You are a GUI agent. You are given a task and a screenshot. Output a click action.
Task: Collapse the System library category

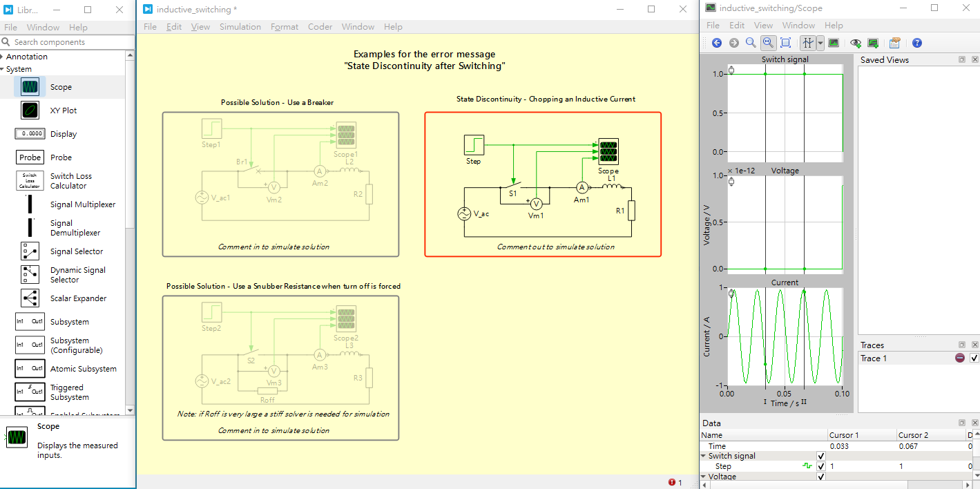[3, 69]
